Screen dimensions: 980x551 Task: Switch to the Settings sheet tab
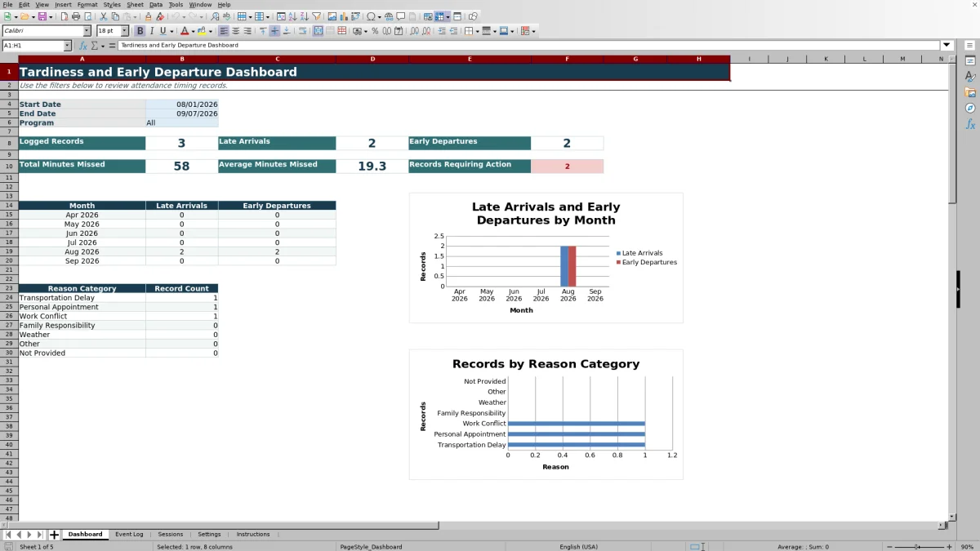point(209,535)
